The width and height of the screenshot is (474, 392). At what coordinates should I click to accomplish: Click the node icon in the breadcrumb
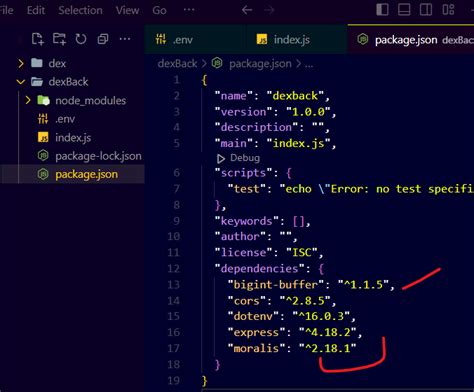[x=217, y=63]
